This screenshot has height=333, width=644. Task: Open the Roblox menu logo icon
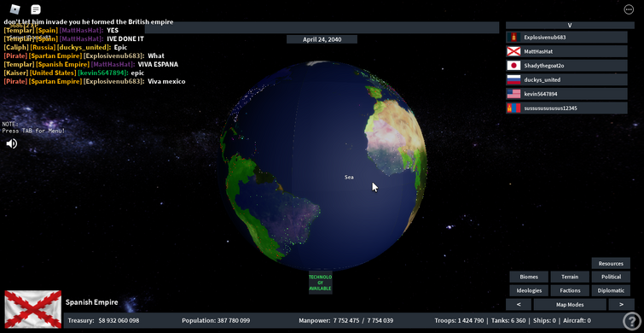[x=15, y=9]
